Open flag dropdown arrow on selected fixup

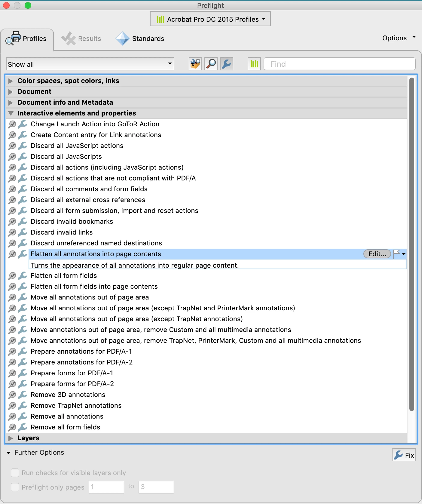pyautogui.click(x=404, y=254)
